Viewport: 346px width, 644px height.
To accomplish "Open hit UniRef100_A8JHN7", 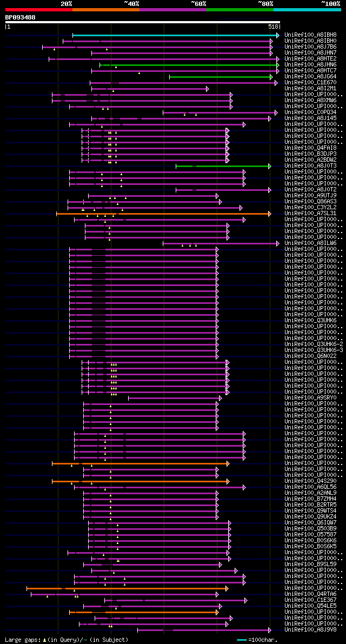I will point(310,53).
